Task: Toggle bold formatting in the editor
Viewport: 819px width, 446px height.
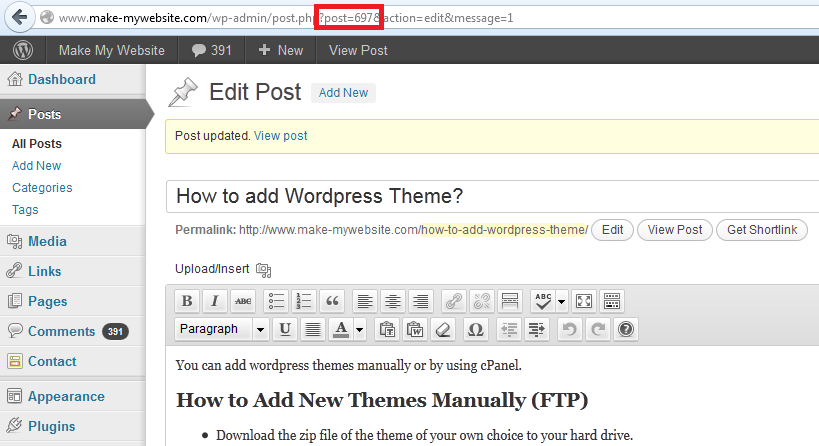Action: (x=187, y=301)
